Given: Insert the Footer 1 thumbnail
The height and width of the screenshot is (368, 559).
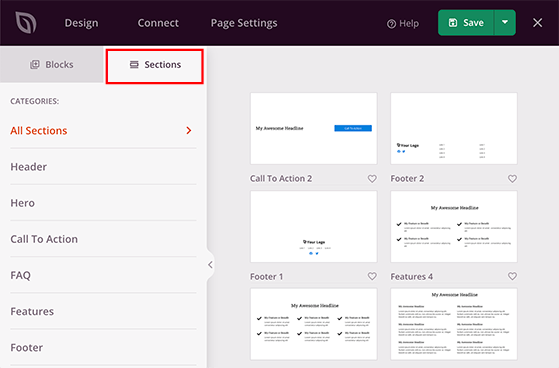Looking at the screenshot, I should pos(314,226).
